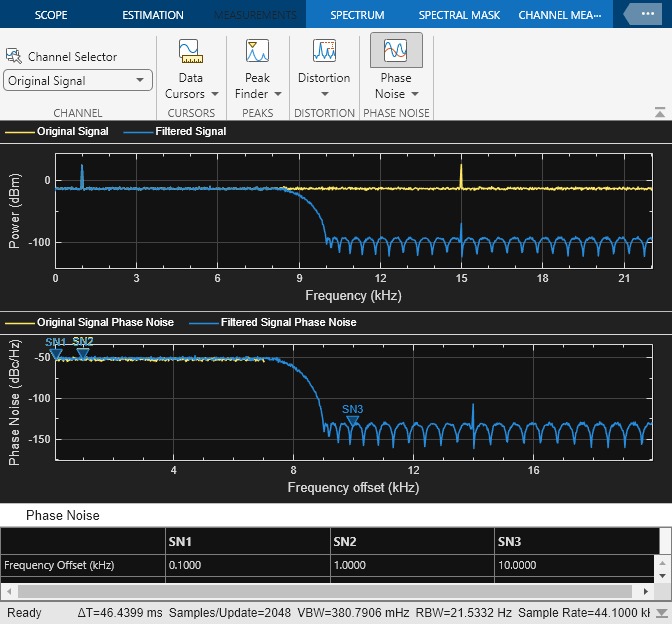Collapse the toolstrip ribbon
Image resolution: width=672 pixels, height=624 pixels.
click(659, 112)
